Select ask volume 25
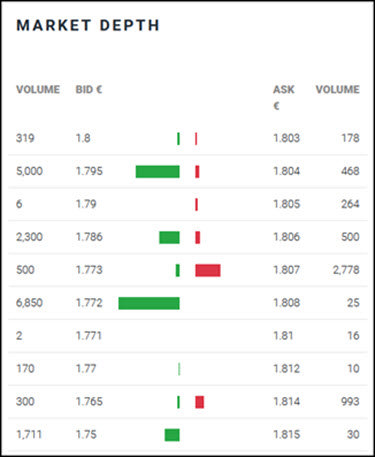The image size is (375, 457). (x=354, y=303)
